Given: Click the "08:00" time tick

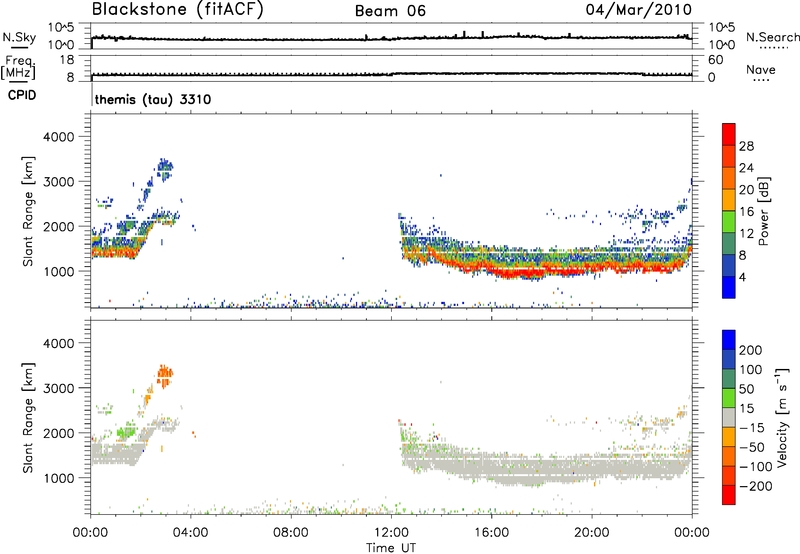Looking at the screenshot, I should point(291,533).
